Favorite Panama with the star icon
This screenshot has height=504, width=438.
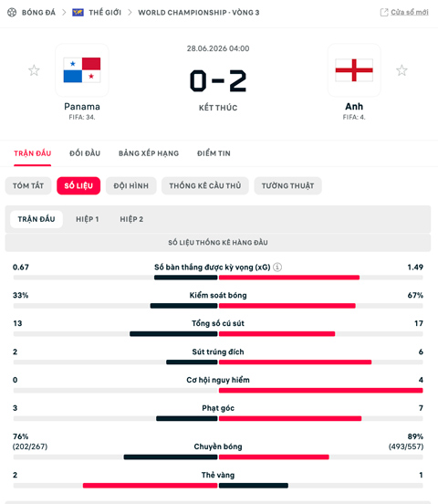(x=34, y=70)
